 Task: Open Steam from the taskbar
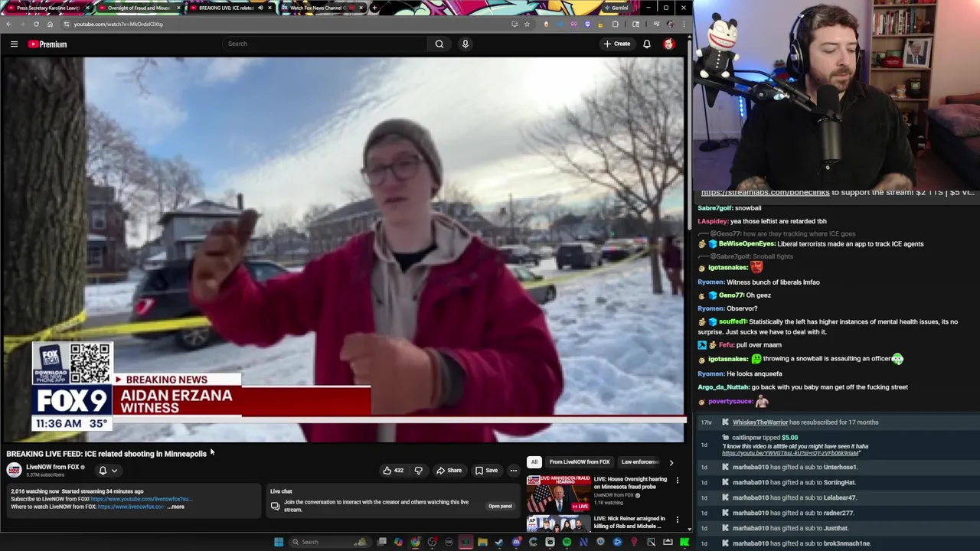pos(499,542)
